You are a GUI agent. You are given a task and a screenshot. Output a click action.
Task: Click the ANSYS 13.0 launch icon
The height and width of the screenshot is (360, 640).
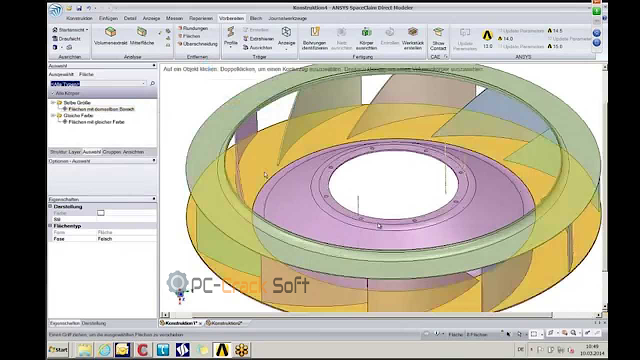coord(487,39)
